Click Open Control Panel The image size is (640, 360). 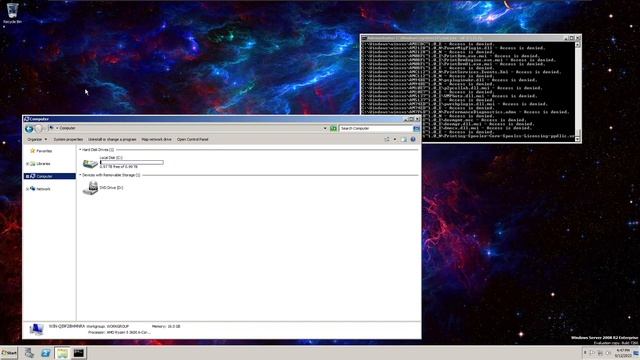click(x=193, y=140)
